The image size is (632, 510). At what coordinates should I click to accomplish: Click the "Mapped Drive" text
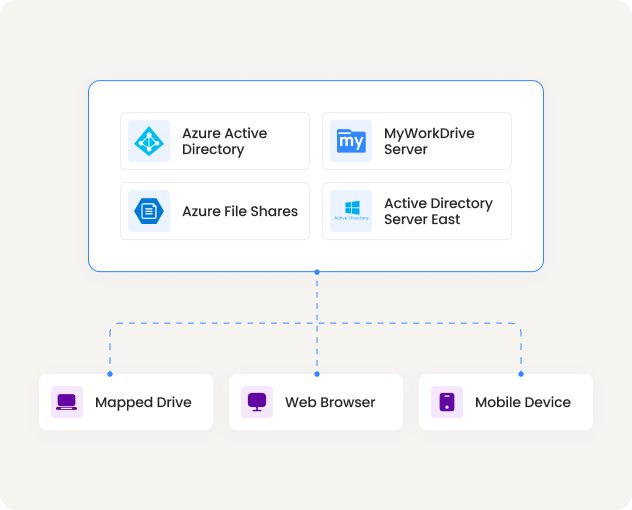coord(143,402)
